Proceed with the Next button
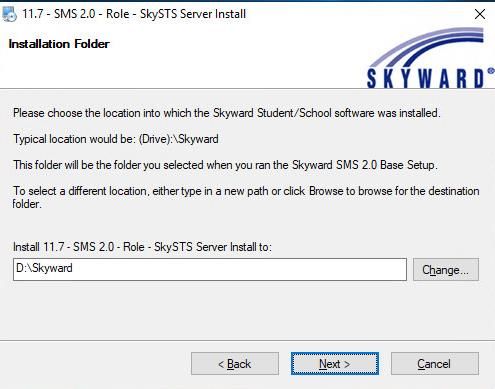Image resolution: width=495 pixels, height=389 pixels. 335,364
